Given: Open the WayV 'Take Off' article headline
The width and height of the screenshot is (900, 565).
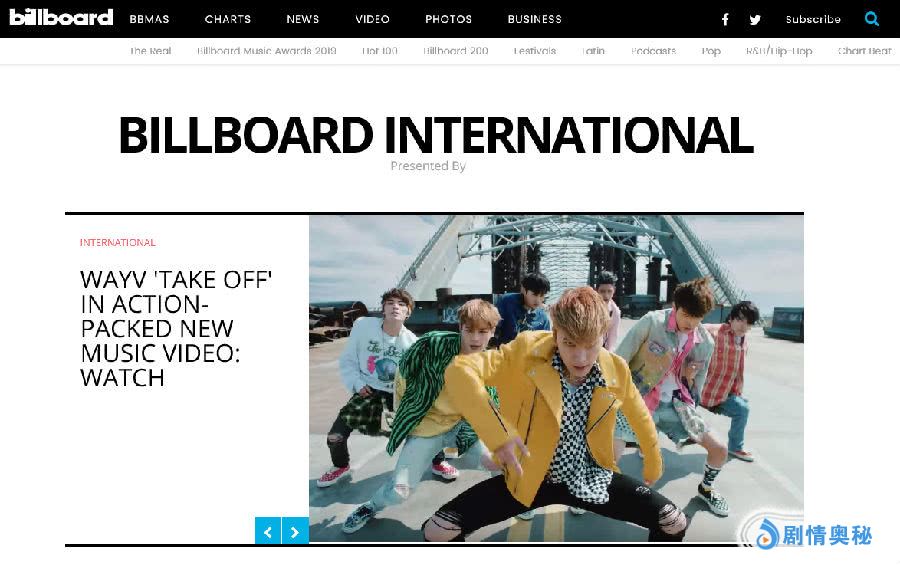Looking at the screenshot, I should (x=176, y=328).
